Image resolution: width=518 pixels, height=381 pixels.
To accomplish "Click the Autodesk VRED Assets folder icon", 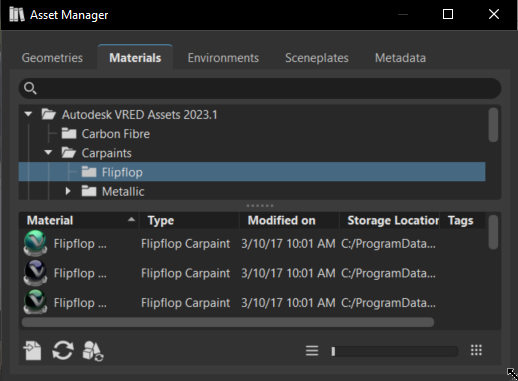I will click(49, 114).
